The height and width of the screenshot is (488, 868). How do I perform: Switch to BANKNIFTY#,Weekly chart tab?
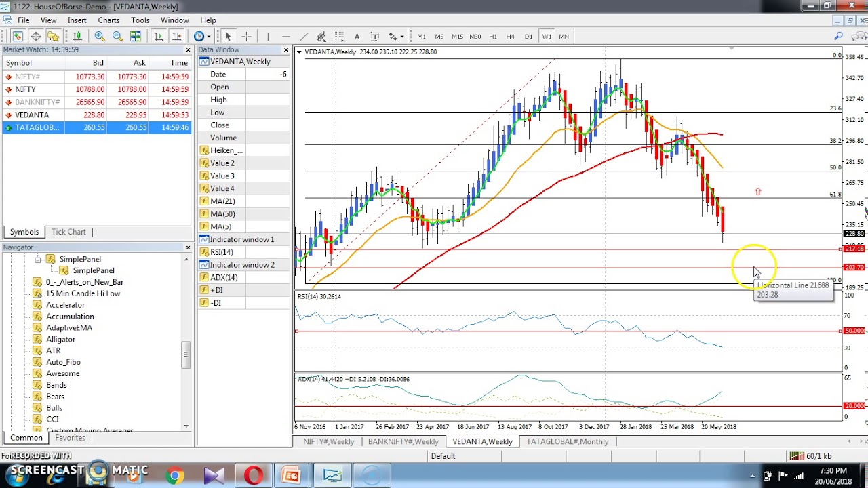coord(403,441)
